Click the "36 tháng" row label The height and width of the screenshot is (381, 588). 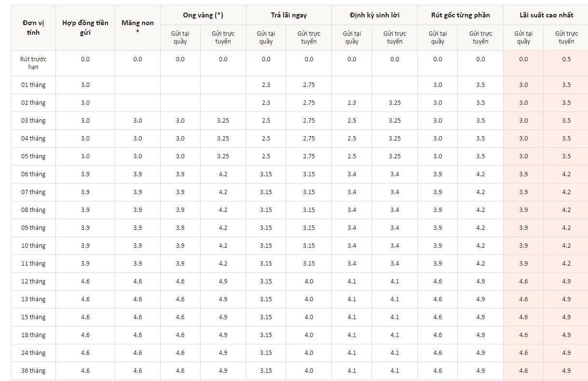33,371
